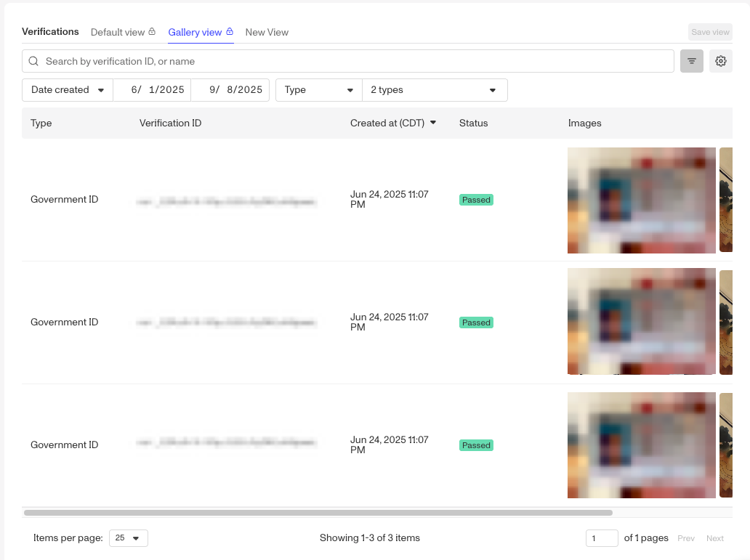Click the Showing 1-3 of 3 items text
This screenshot has width=750, height=560.
[370, 538]
